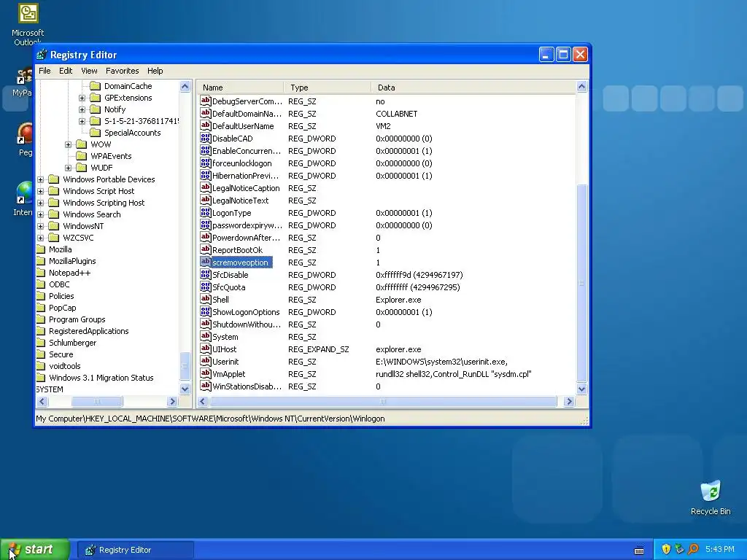747x560 pixels.
Task: Select the DefaultDomainName value name
Action: [x=247, y=113]
